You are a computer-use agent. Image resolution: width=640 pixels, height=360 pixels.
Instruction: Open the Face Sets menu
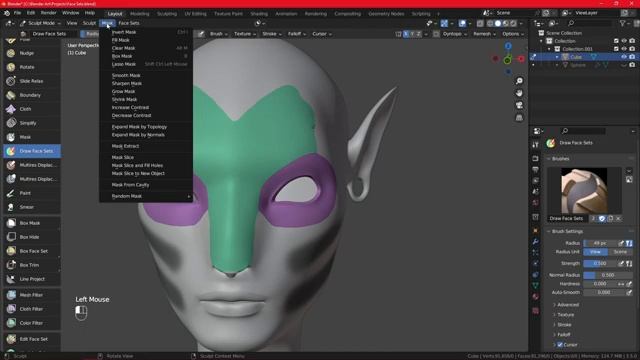[129, 23]
